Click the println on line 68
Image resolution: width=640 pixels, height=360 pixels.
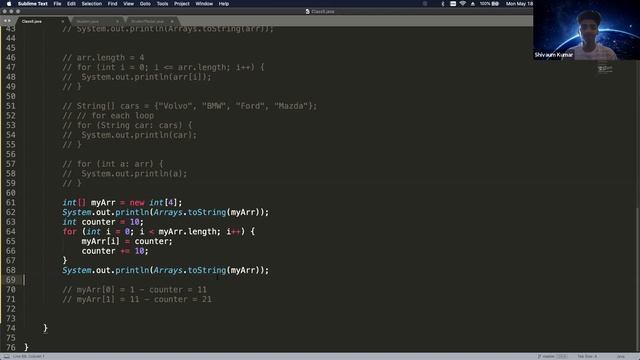(166, 270)
